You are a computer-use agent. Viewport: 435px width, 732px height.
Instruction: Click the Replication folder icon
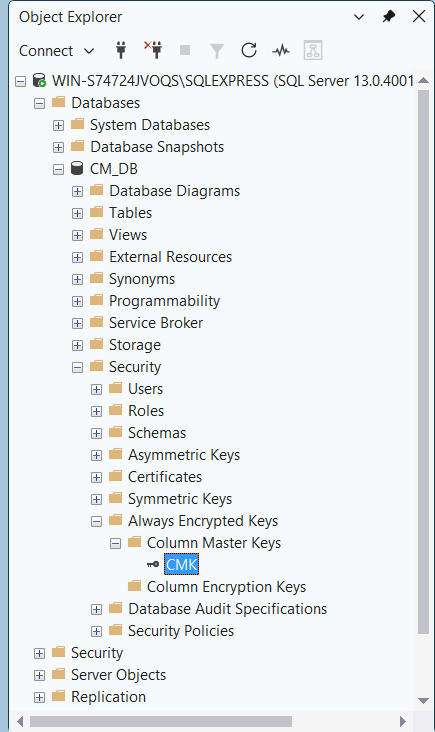click(x=58, y=696)
